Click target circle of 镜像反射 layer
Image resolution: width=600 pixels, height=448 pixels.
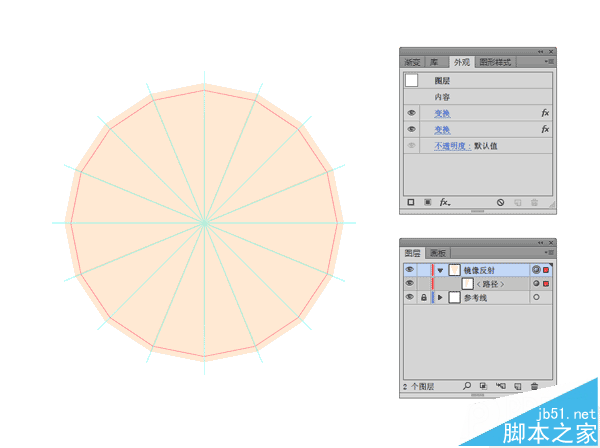tap(536, 270)
